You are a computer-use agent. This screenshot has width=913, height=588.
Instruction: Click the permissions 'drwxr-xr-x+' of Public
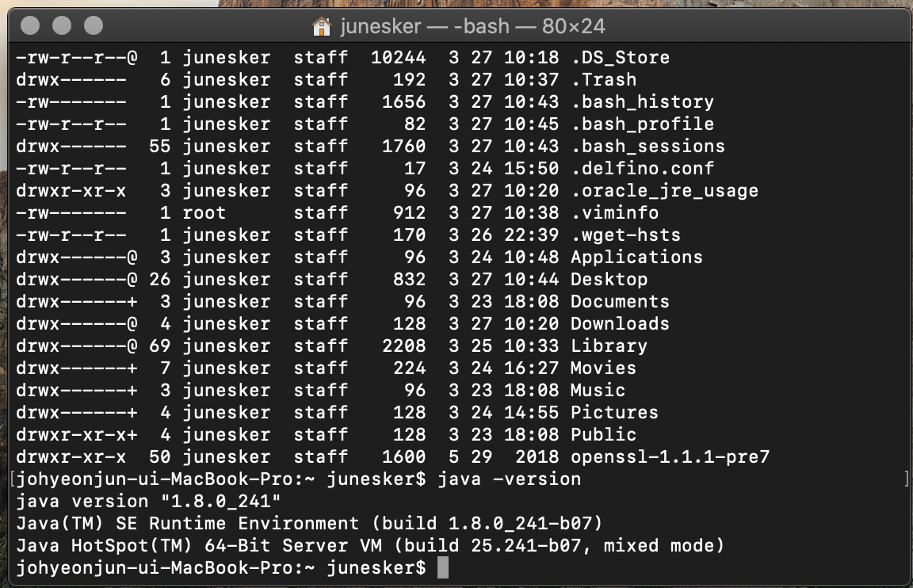point(77,434)
